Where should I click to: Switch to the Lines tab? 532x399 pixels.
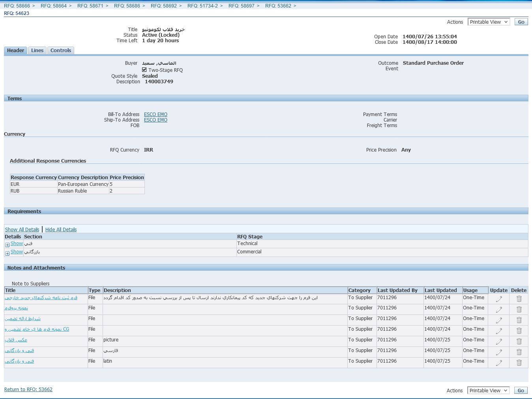37,51
